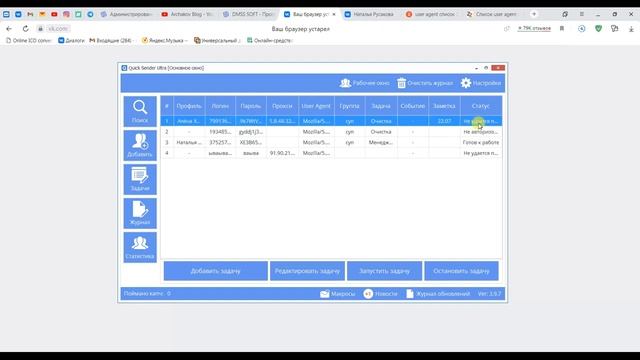Click the pinned Instagram tab icon
The width and height of the screenshot is (640, 360).
click(x=66, y=14)
